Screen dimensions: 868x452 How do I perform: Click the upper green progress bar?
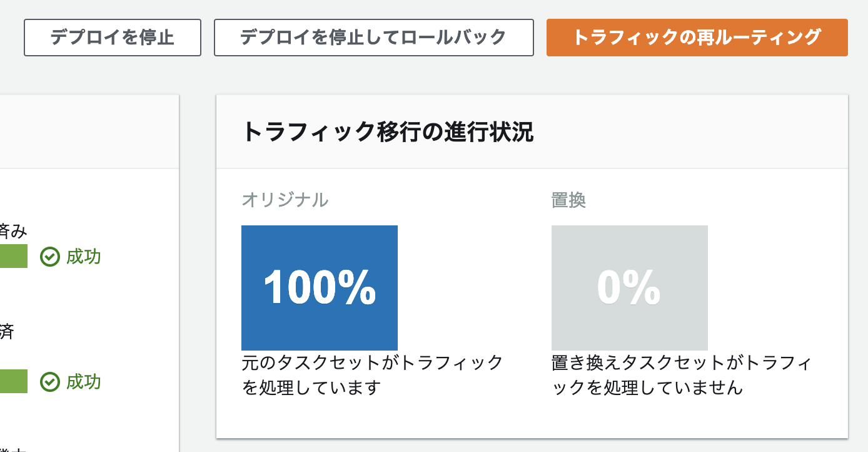[13, 257]
